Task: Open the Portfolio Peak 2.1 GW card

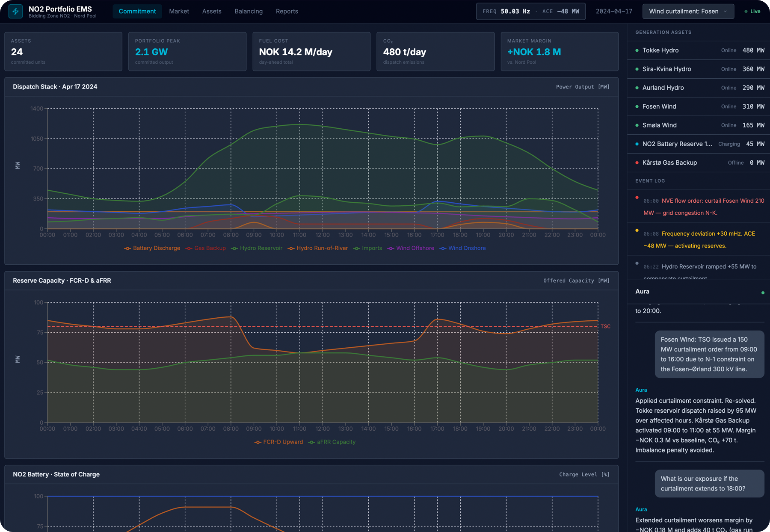Action: pos(187,51)
